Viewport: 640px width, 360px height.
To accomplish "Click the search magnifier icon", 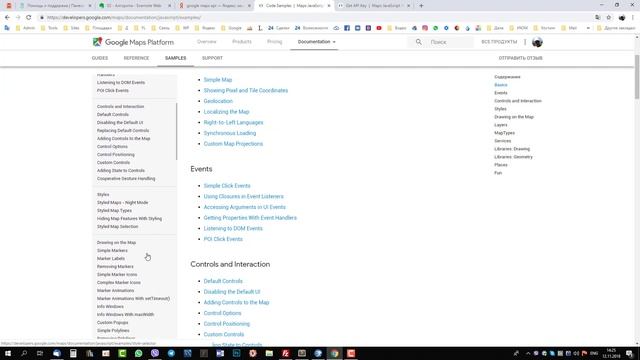I will [x=418, y=42].
